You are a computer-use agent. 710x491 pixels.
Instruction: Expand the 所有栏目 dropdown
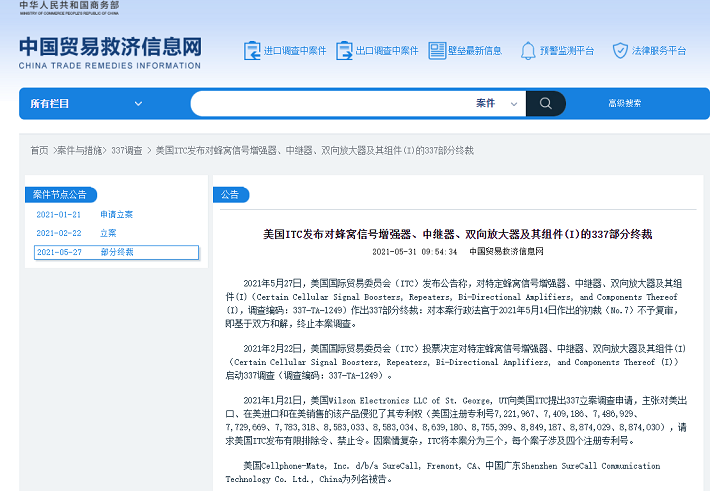(x=86, y=103)
